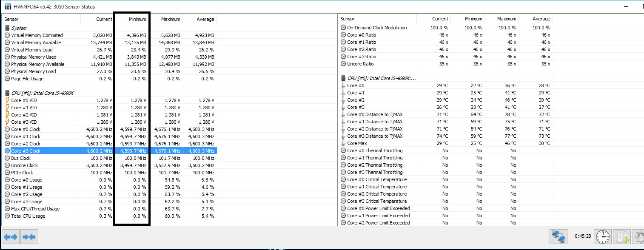Click the clock icon to reset timer
644x250 pixels.
point(603,236)
